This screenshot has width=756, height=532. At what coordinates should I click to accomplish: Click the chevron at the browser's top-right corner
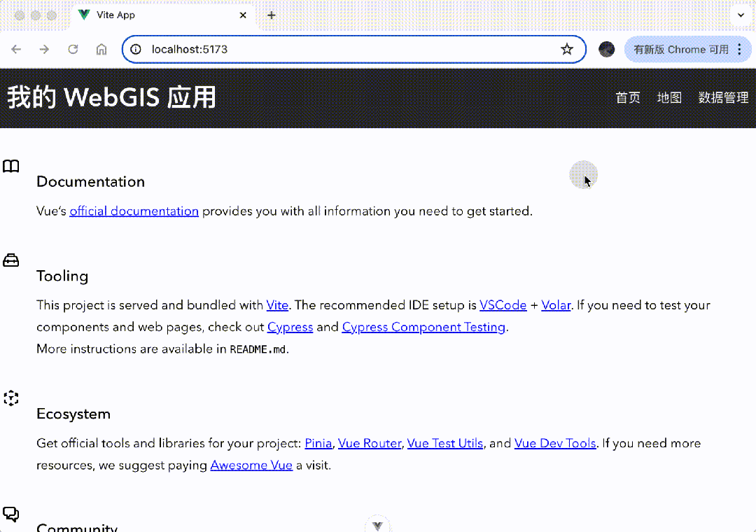pyautogui.click(x=741, y=15)
